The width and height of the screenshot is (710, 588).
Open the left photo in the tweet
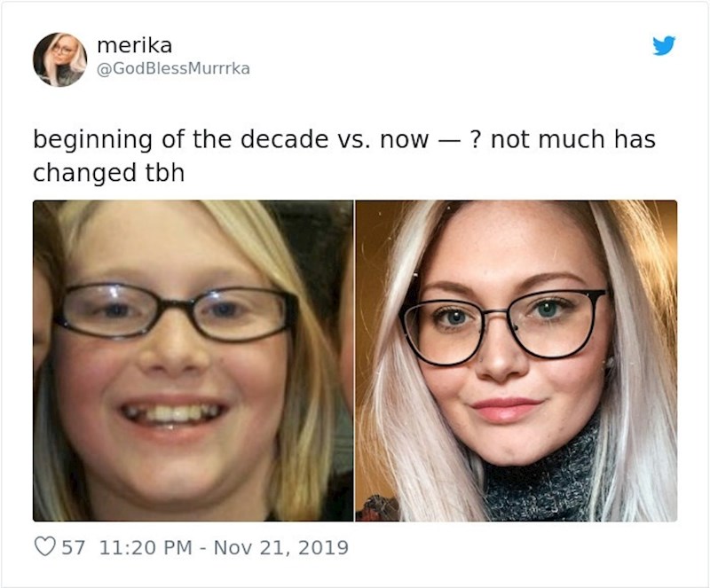[193, 360]
